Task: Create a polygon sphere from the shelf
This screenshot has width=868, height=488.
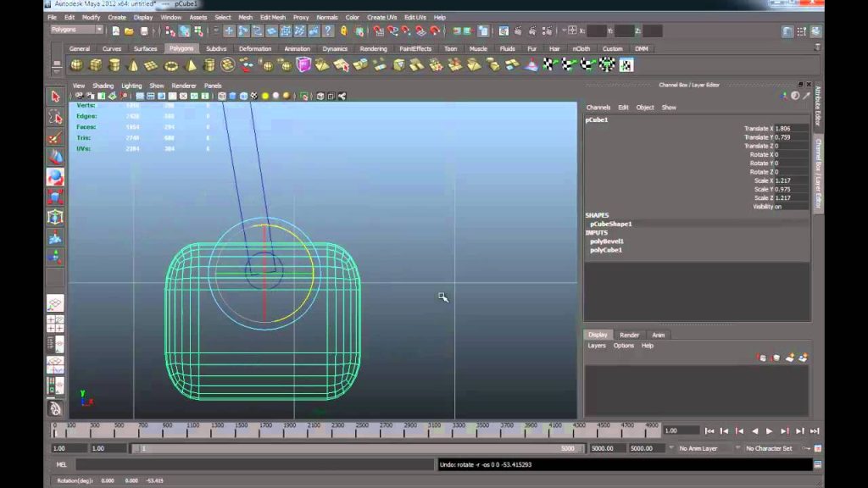Action: [76, 65]
